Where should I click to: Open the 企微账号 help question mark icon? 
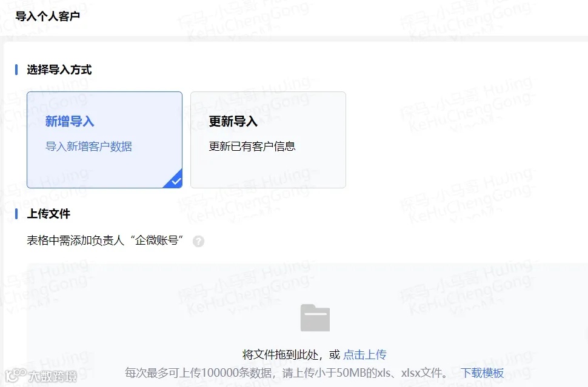point(198,241)
